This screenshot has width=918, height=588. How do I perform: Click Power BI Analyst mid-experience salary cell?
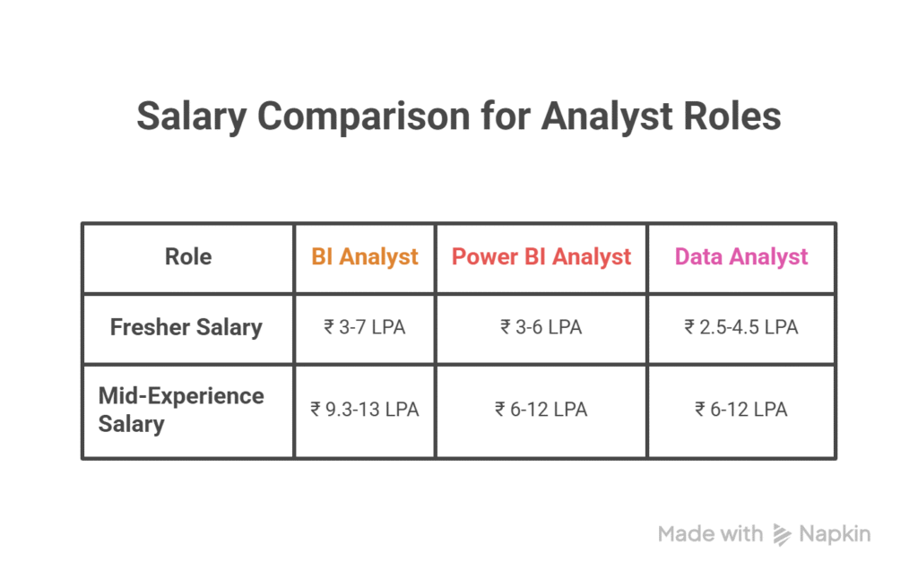[x=541, y=410]
